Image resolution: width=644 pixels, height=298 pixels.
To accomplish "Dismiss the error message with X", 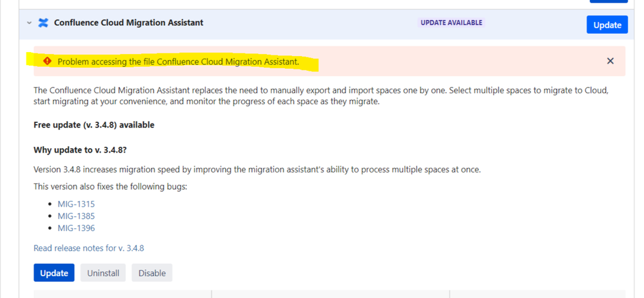I will tap(610, 61).
